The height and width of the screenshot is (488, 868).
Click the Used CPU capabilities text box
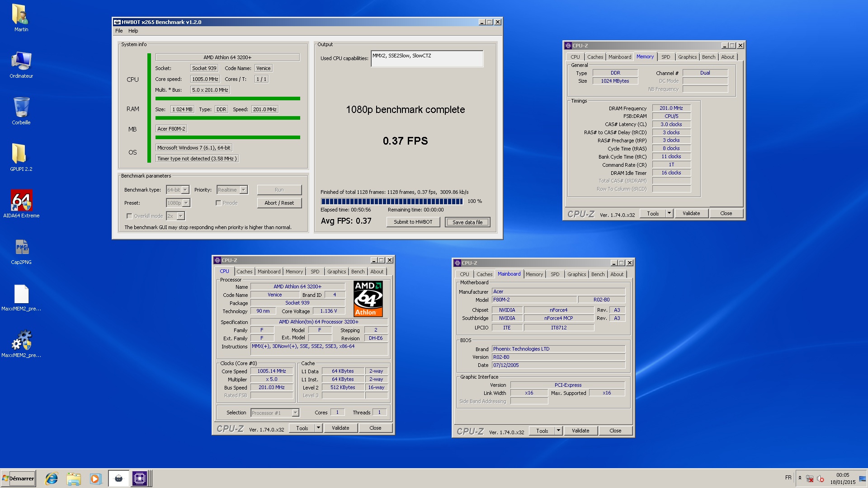tap(427, 59)
